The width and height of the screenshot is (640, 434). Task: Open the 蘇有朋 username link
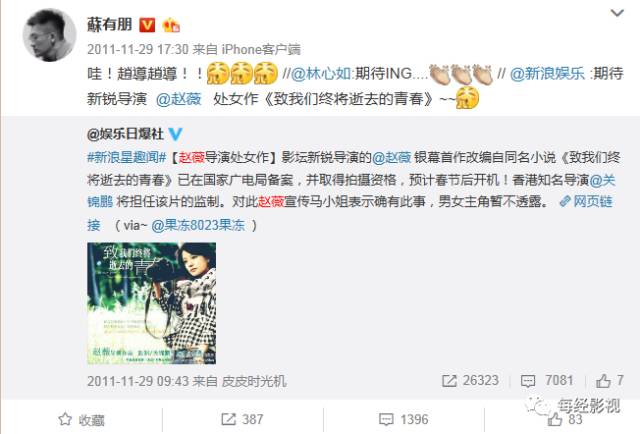pos(109,24)
